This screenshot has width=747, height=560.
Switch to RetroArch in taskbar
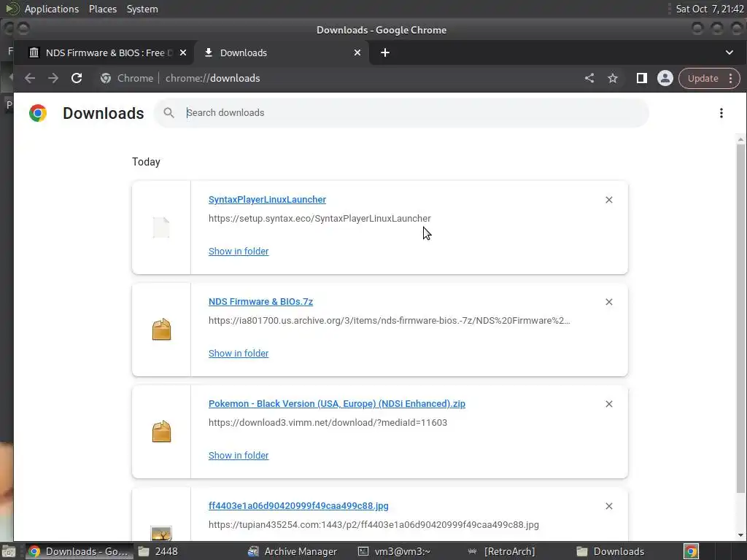pos(501,551)
